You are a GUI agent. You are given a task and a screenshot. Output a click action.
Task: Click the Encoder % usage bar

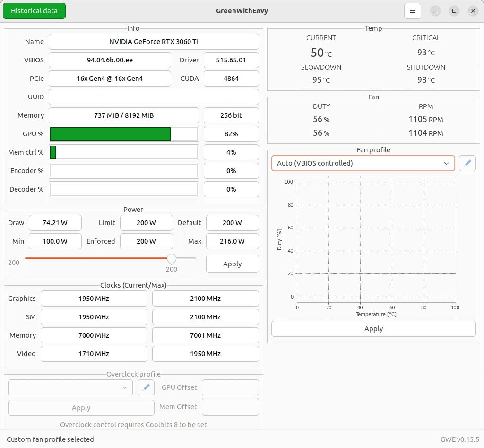(x=124, y=171)
